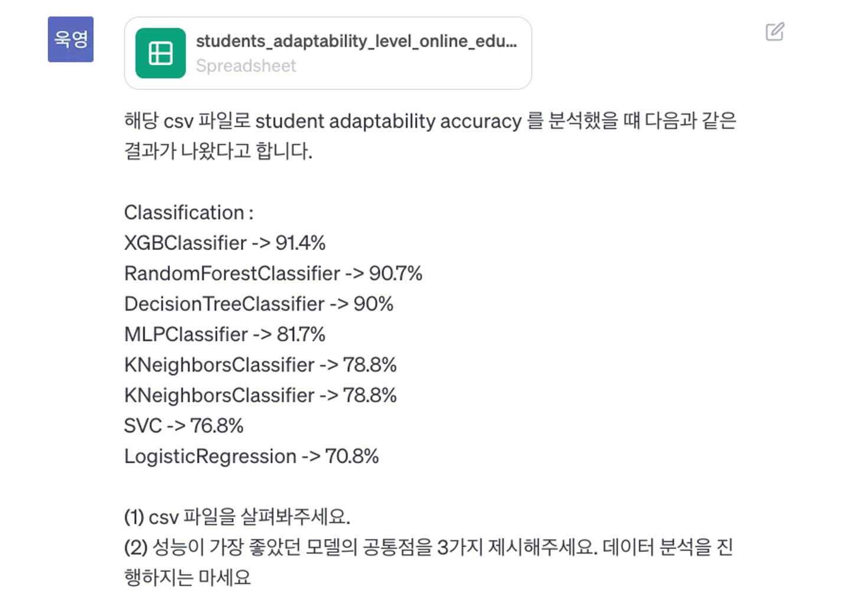The width and height of the screenshot is (868, 615).
Task: Click the edit message pencil icon
Action: 775,31
